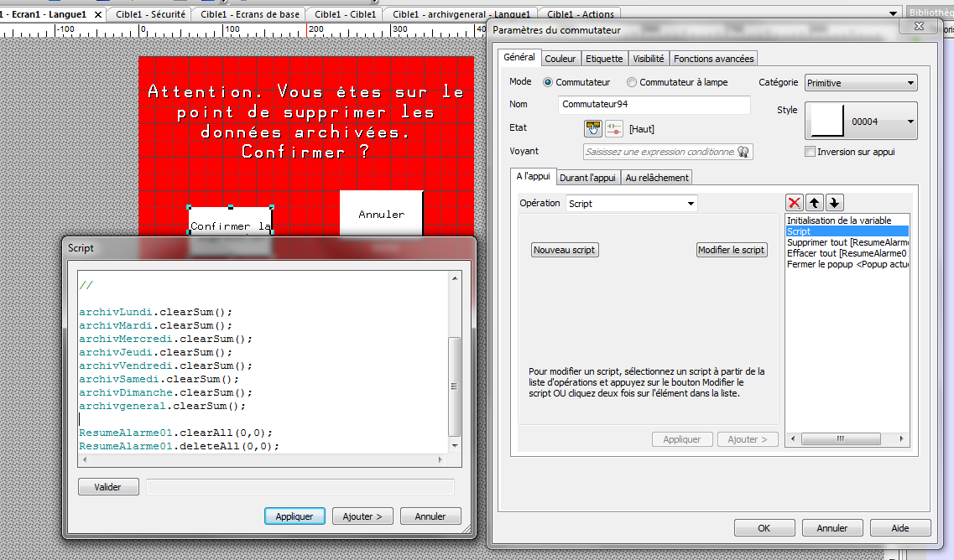Select the Confirmer button on canvas

click(x=230, y=221)
